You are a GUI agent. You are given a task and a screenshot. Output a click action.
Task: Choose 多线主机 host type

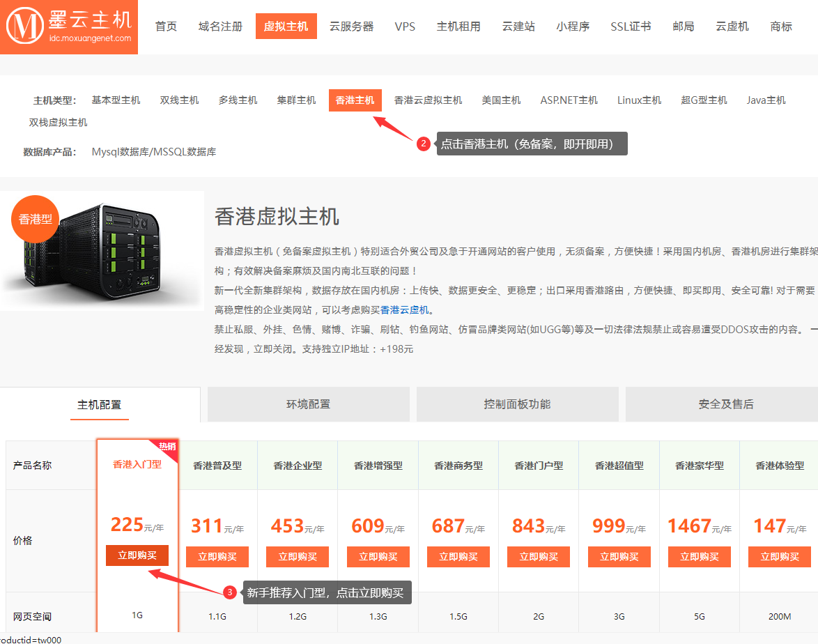point(238,100)
